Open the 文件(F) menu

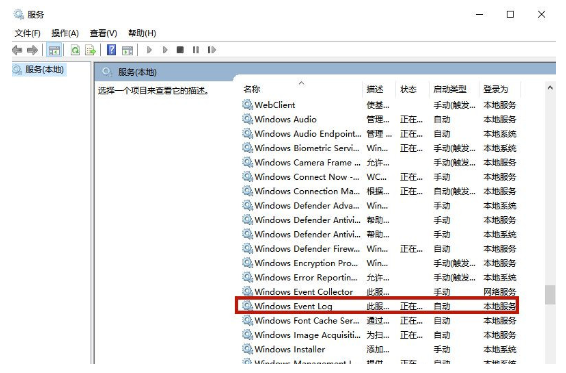click(x=27, y=33)
